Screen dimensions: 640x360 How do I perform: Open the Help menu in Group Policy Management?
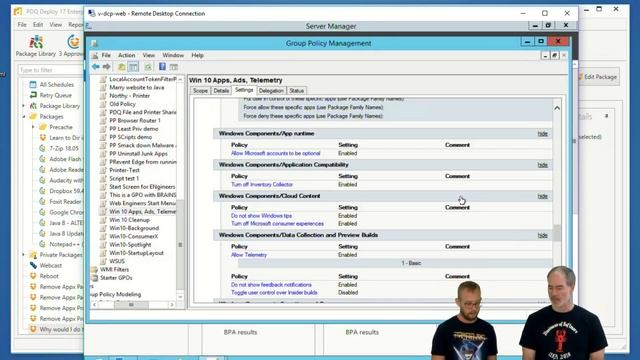198,55
